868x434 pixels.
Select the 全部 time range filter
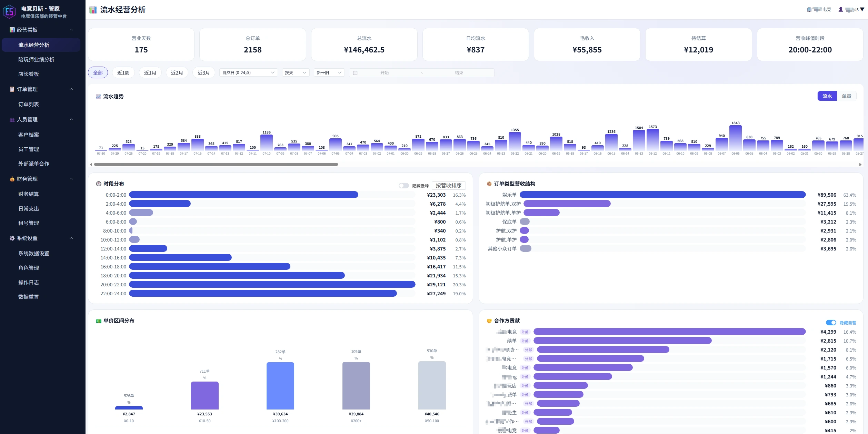click(98, 73)
